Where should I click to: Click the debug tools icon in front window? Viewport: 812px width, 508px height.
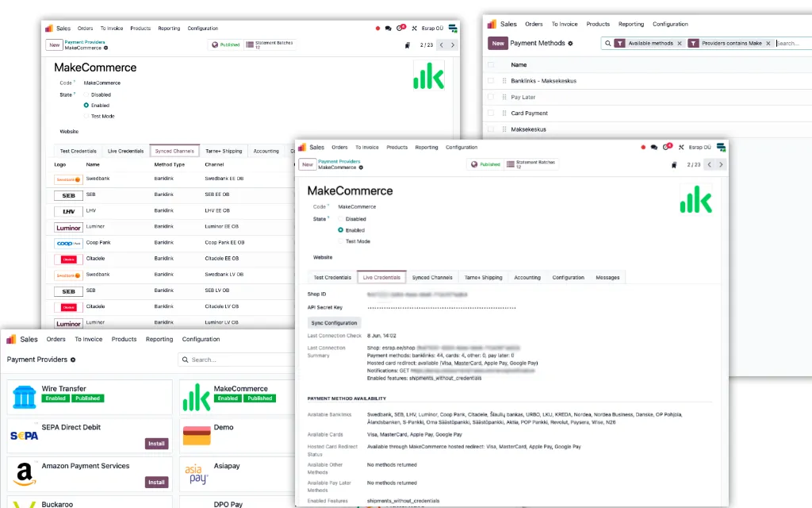(x=681, y=147)
